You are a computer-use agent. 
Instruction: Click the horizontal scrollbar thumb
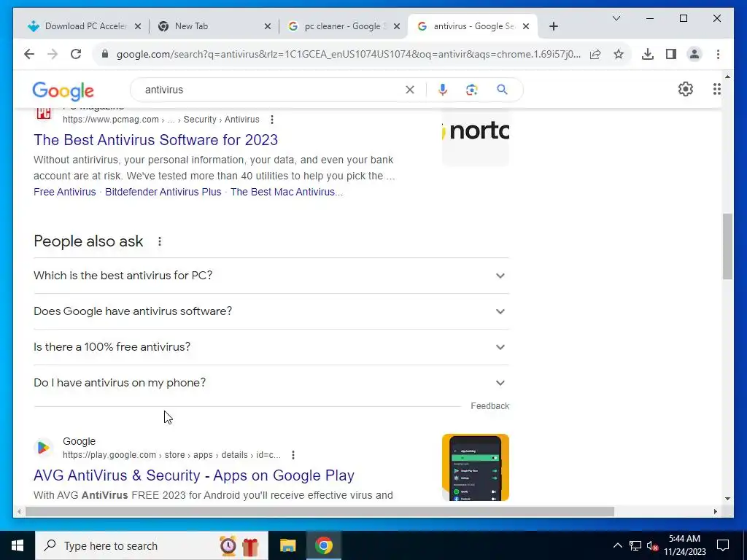320,512
